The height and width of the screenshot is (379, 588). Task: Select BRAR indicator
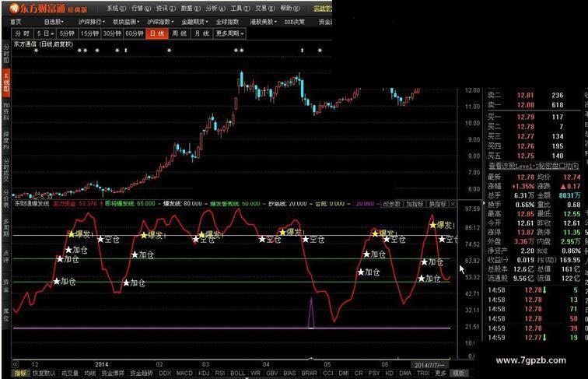tap(309, 373)
